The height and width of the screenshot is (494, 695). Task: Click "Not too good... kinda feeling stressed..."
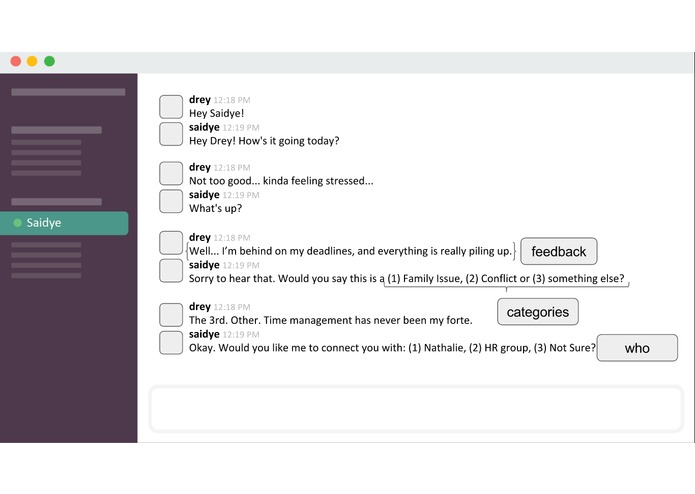281,181
